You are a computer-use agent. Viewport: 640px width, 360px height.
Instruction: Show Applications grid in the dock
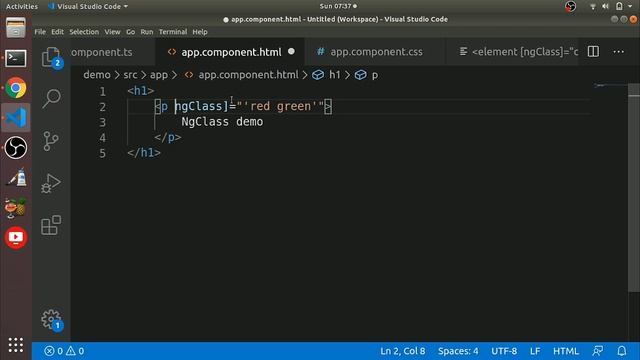coord(16,345)
